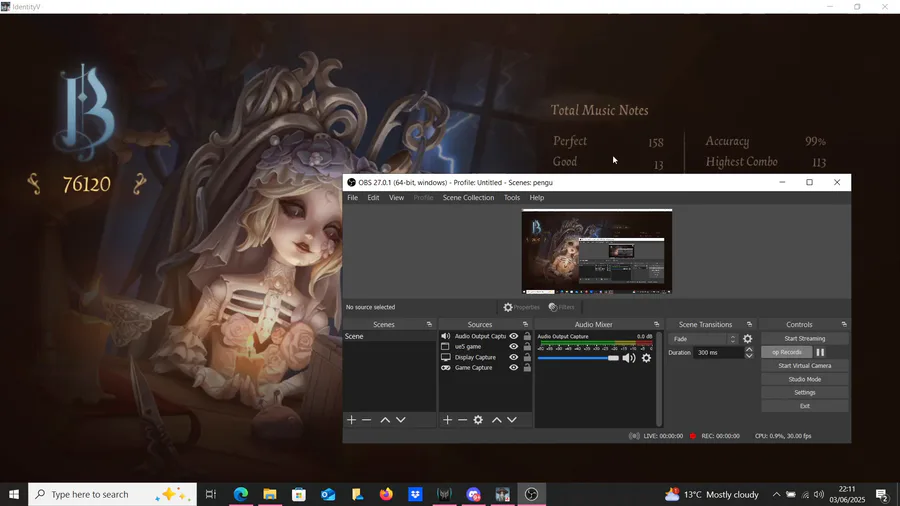Open Audio Output Capture mixer settings gear
900x506 pixels.
pos(646,358)
